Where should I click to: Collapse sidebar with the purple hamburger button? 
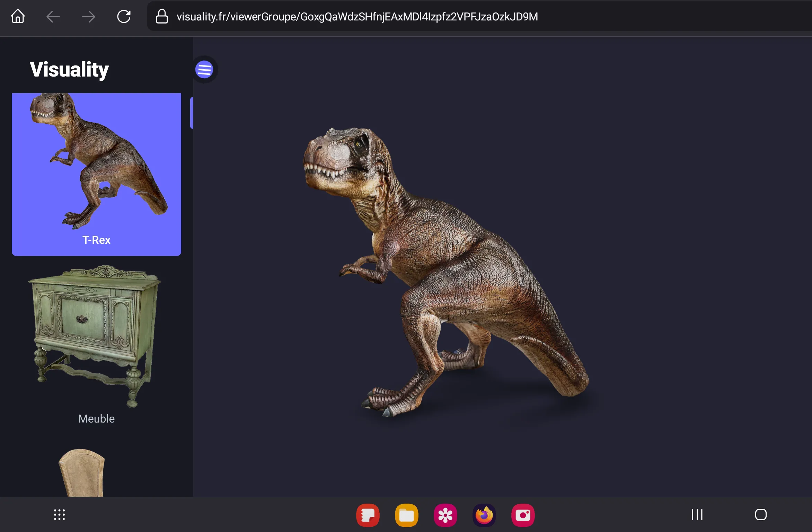point(204,70)
